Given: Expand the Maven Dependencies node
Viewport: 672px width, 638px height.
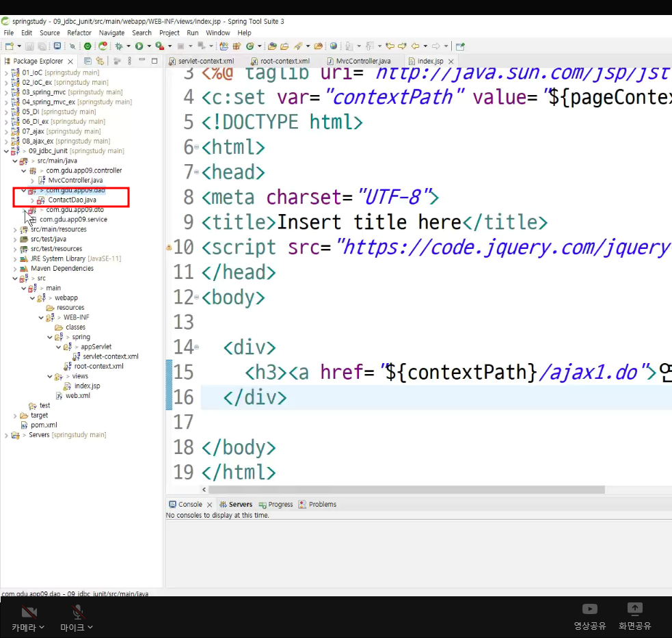Looking at the screenshot, I should point(15,269).
